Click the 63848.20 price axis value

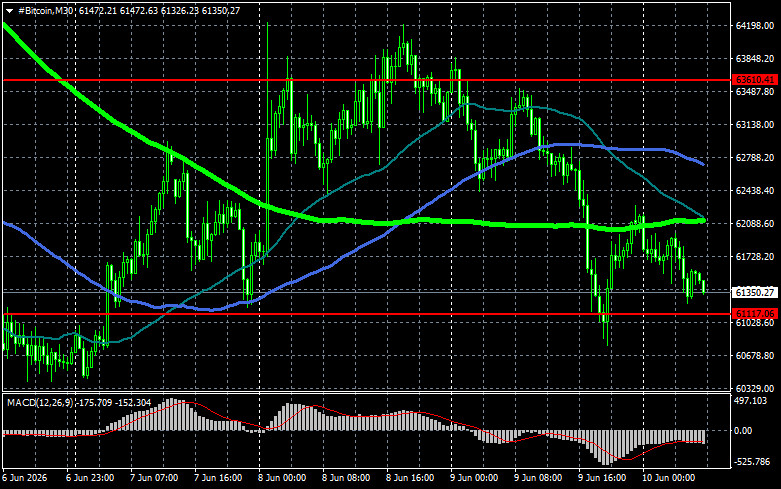(x=755, y=59)
